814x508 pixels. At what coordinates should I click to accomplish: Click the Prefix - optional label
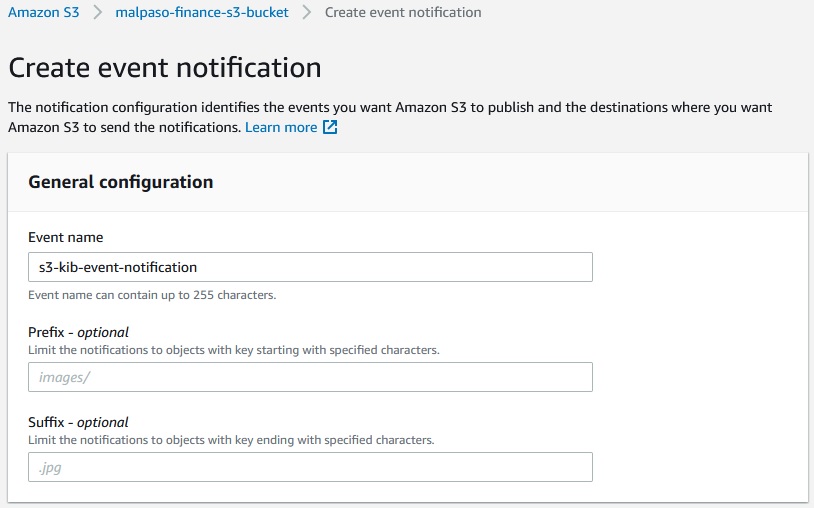pyautogui.click(x=79, y=332)
